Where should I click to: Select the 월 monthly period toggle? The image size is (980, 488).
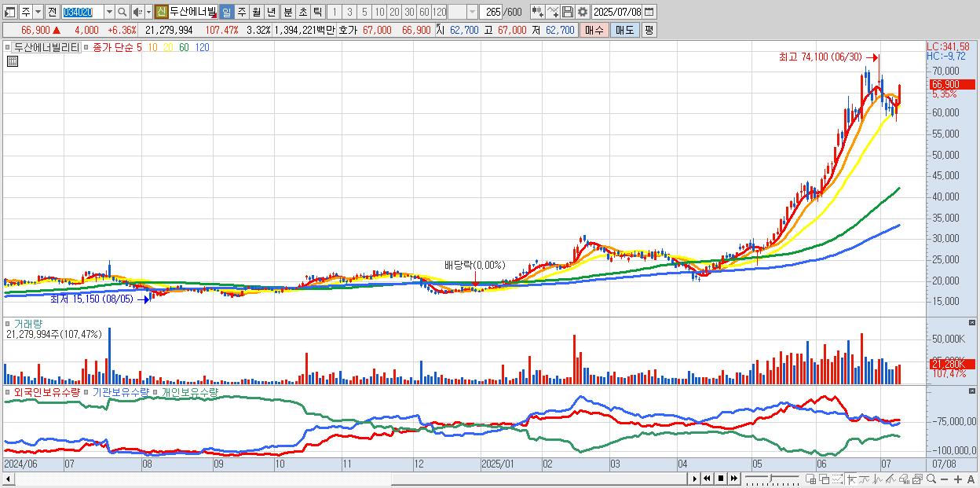[256, 12]
